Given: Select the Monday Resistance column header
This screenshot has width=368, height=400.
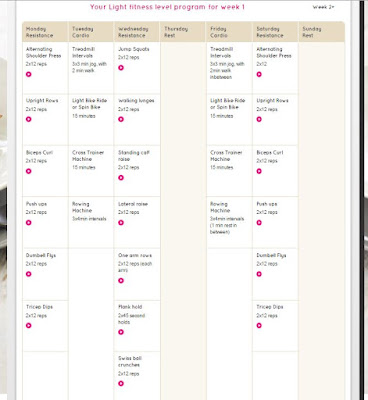Looking at the screenshot, I should [x=45, y=32].
